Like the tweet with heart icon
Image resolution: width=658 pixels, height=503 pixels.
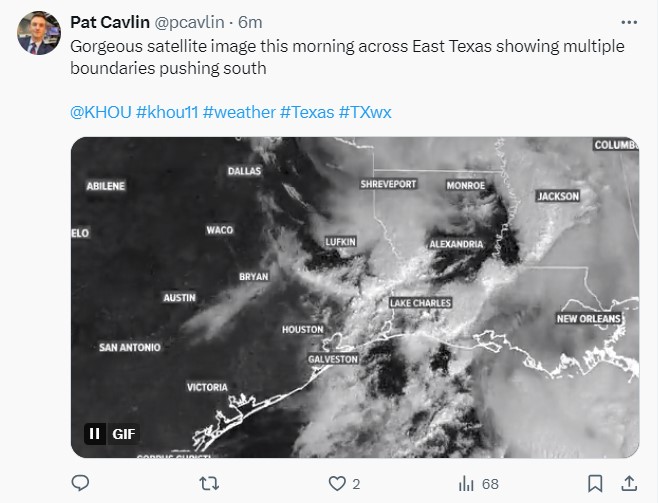pos(338,483)
